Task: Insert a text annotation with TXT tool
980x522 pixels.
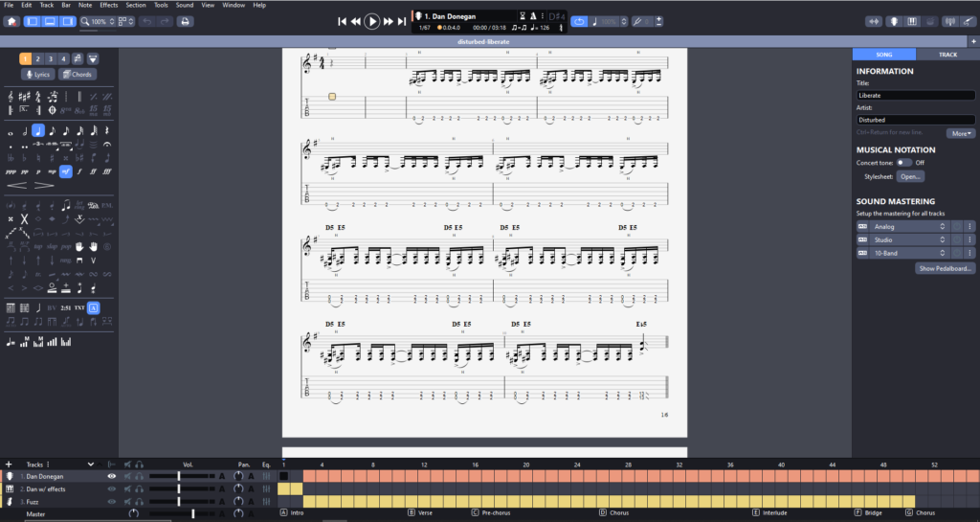Action: (x=79, y=307)
